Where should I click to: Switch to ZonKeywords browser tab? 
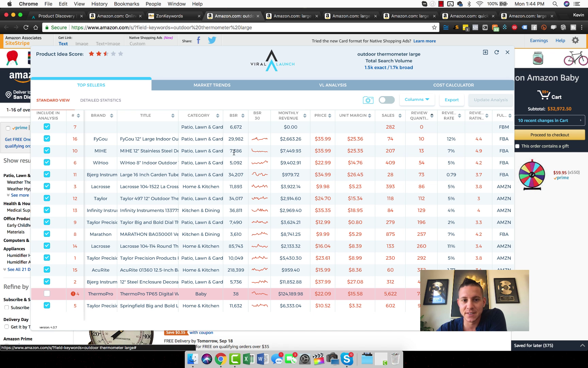(x=174, y=16)
